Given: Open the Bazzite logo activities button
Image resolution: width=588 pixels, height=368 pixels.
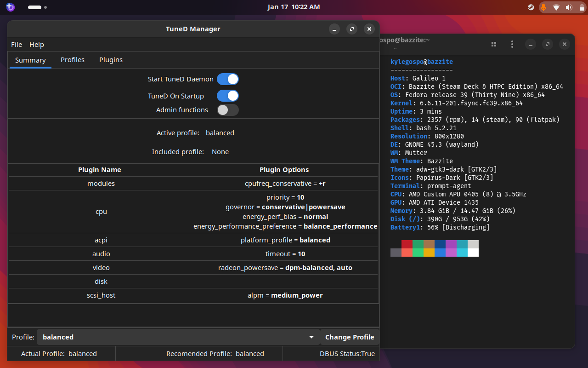Looking at the screenshot, I should click(10, 7).
